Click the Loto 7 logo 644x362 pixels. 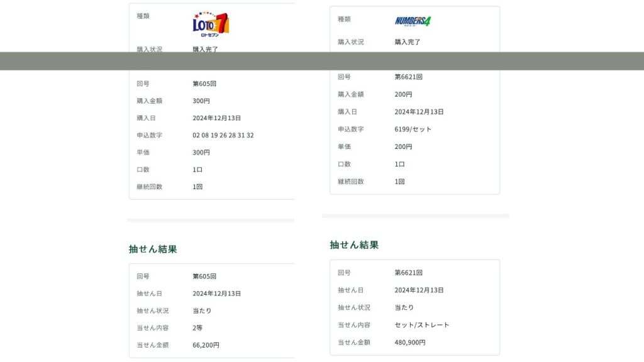click(211, 25)
